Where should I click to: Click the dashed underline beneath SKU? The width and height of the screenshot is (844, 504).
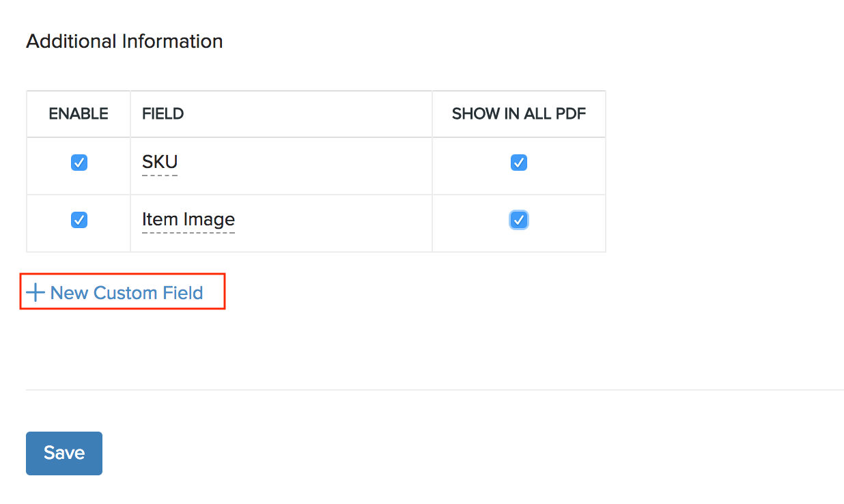160,176
